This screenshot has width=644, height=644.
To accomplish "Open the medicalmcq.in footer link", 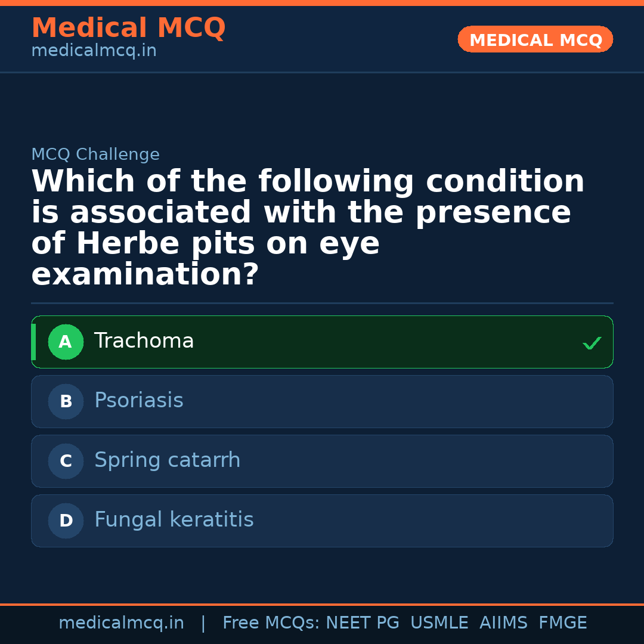I will pyautogui.click(x=122, y=623).
